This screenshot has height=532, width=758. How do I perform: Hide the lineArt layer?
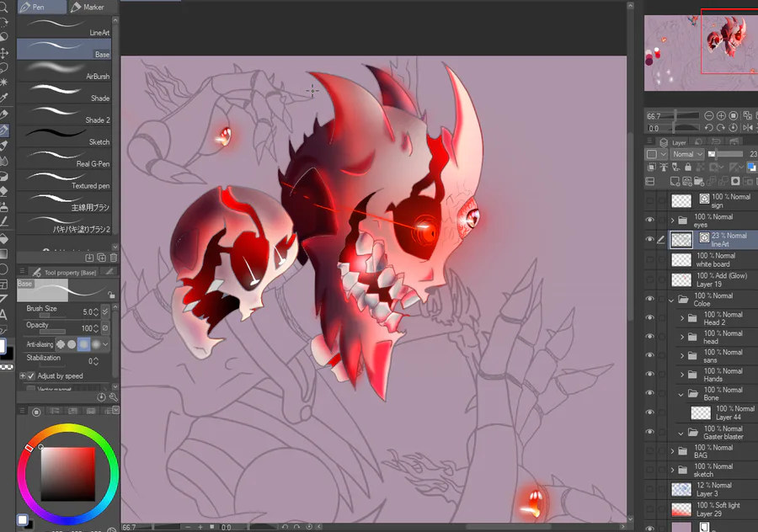point(649,239)
